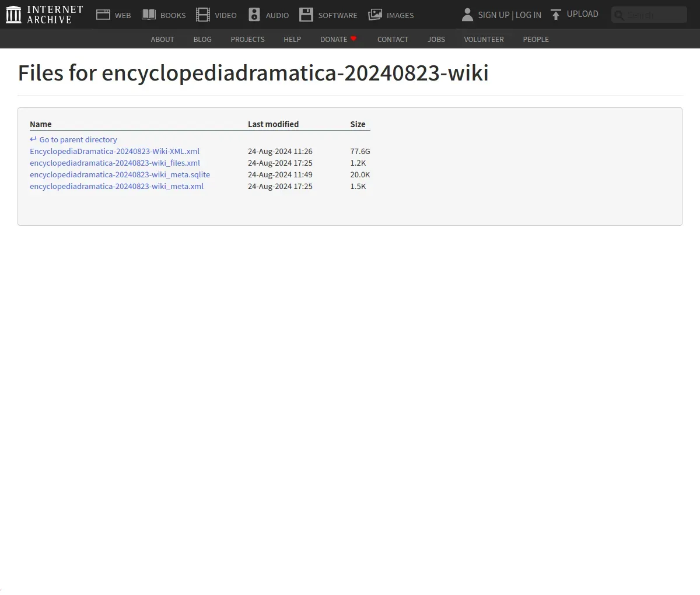The image size is (700, 595).
Task: Click the Internet Archive logo
Action: [44, 15]
